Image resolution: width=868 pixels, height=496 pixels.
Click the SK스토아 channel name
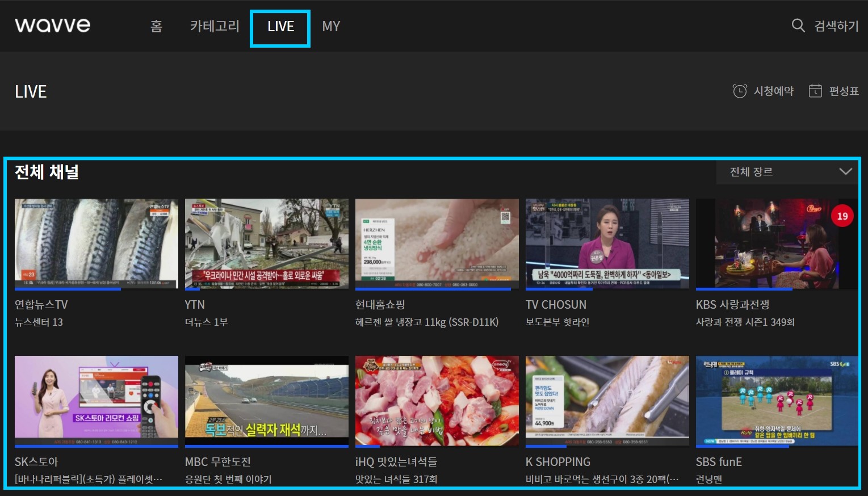[x=36, y=462]
